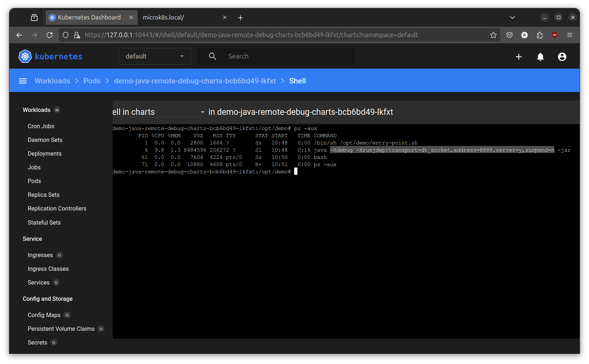Click the COMMAND column header
Screen dimensions: 589x364
[x=325, y=135]
